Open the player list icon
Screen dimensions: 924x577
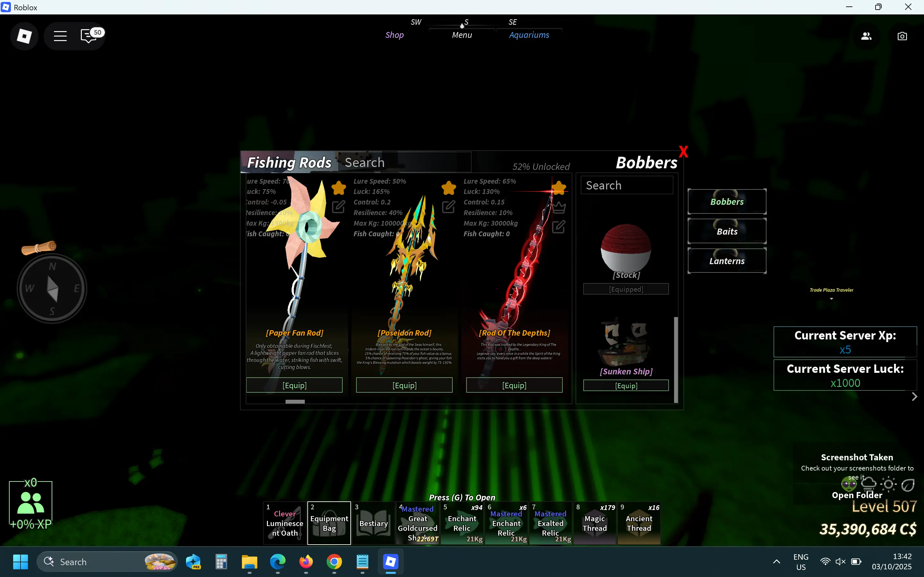tap(866, 36)
